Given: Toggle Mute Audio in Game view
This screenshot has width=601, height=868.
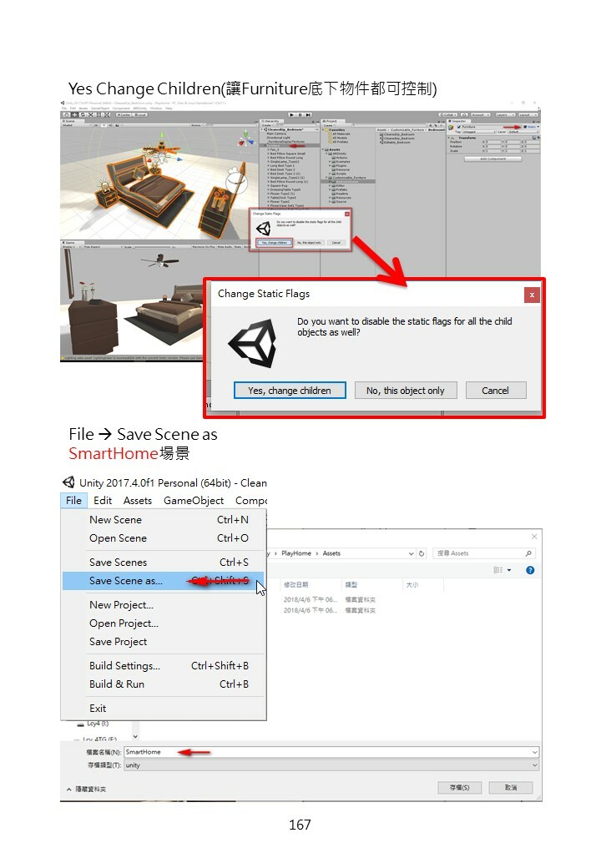Looking at the screenshot, I should [x=225, y=247].
